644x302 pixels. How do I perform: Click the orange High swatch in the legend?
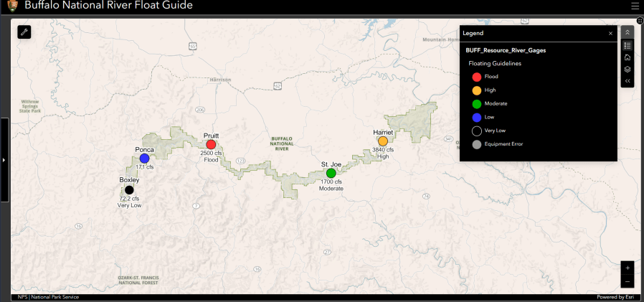pyautogui.click(x=477, y=90)
